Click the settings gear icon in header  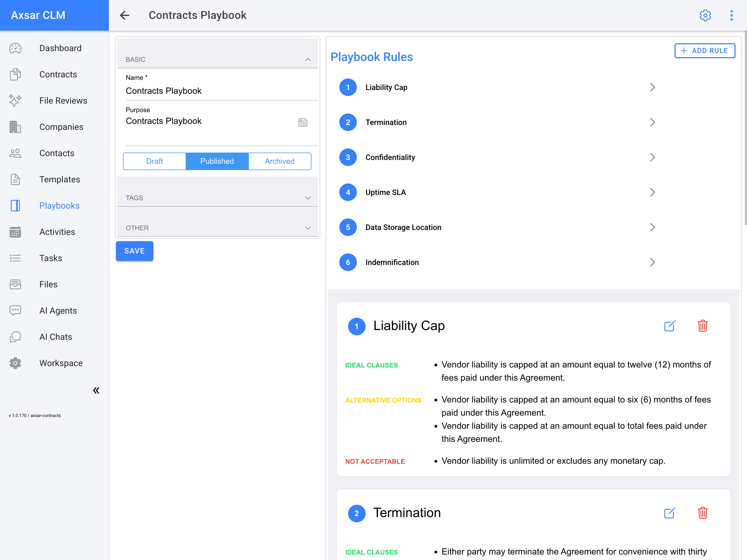(x=705, y=15)
